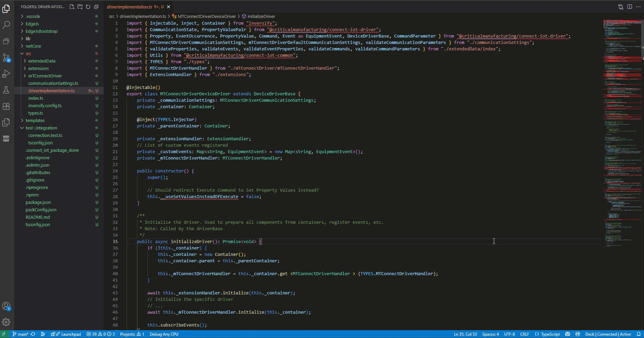
Task: Click breadcrumb driverImplementation.ts segment
Action: pyautogui.click(x=143, y=16)
